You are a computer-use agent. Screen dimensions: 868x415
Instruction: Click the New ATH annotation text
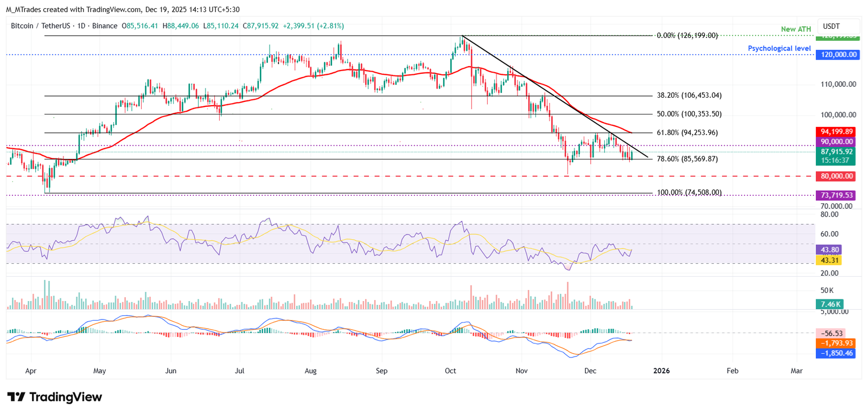click(x=796, y=29)
